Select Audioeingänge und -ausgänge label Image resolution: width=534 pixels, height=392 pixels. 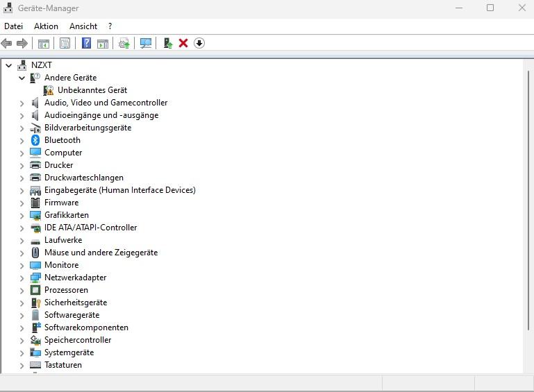pyautogui.click(x=101, y=115)
